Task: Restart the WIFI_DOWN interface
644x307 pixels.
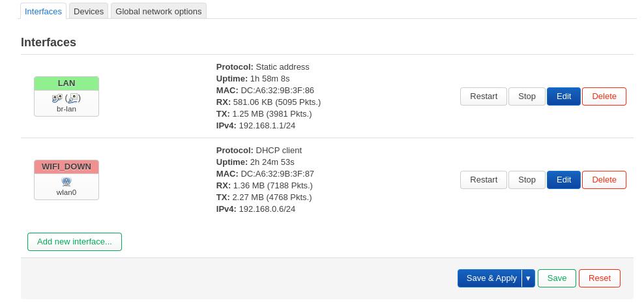Action: pos(484,180)
